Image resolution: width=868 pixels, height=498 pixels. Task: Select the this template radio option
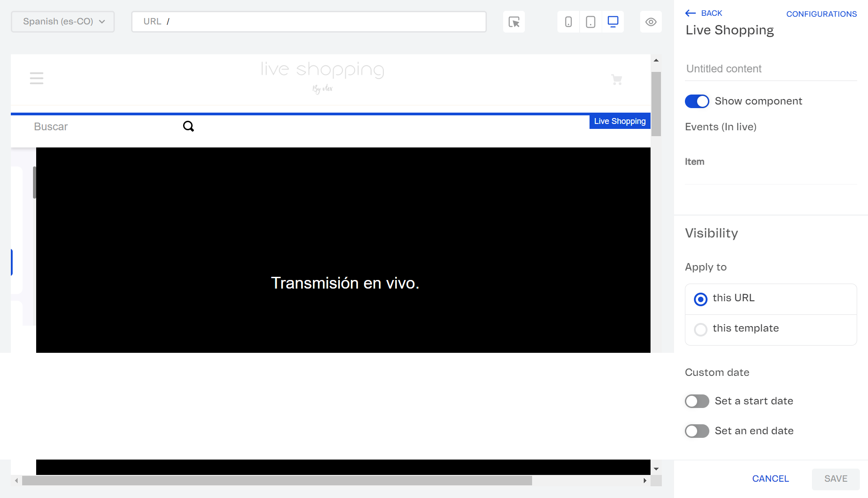pos(700,329)
